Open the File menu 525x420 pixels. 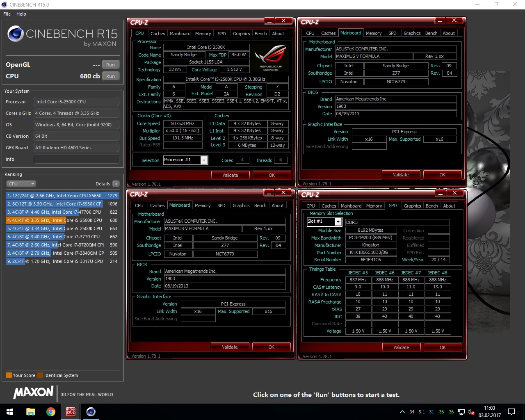[x=7, y=14]
